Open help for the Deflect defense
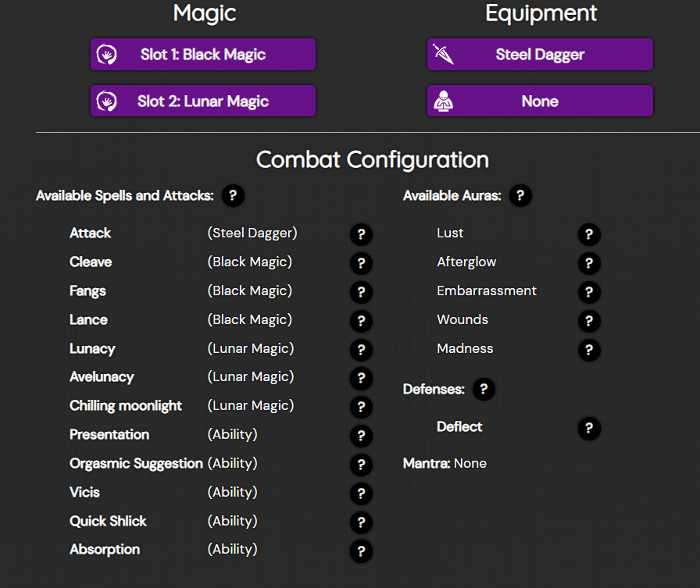This screenshot has width=700, height=588. tap(589, 428)
